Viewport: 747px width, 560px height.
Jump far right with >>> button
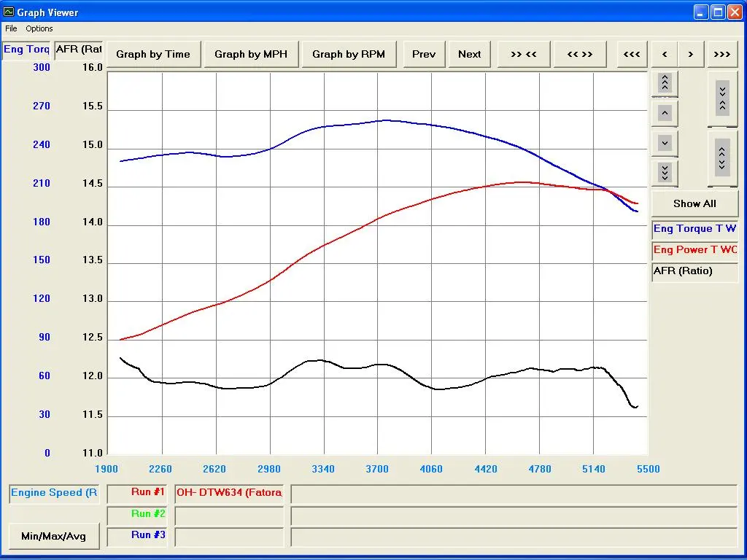click(722, 54)
